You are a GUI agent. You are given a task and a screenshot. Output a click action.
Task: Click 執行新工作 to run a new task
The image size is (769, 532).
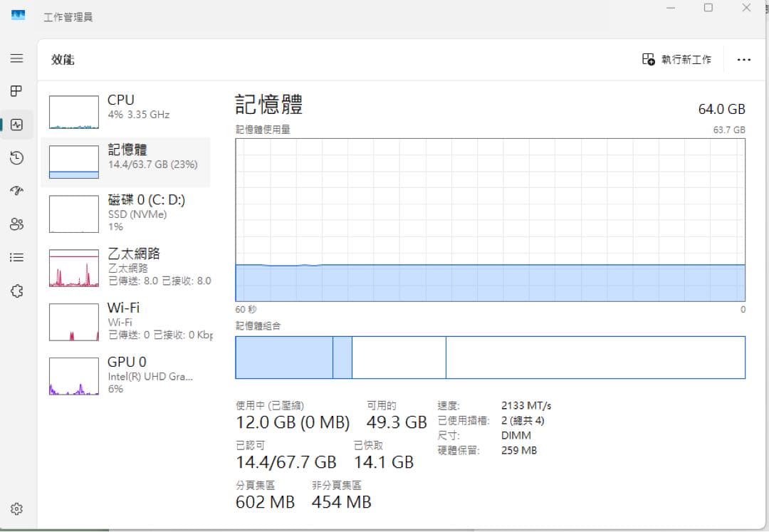tap(675, 60)
